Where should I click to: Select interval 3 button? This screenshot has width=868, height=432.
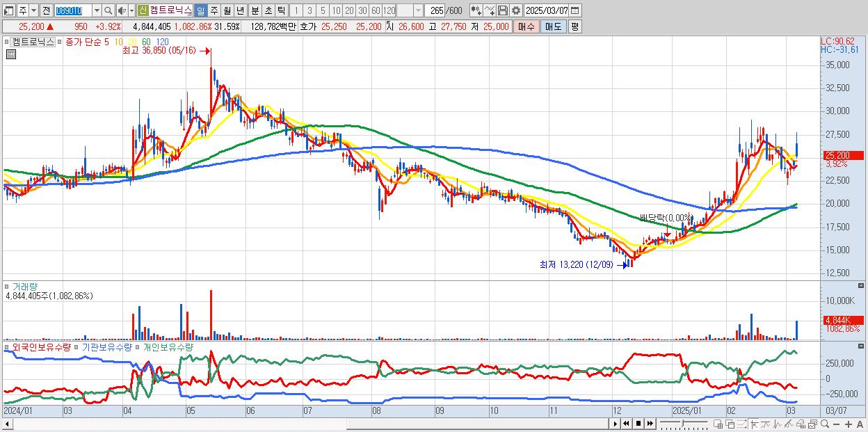pos(309,10)
